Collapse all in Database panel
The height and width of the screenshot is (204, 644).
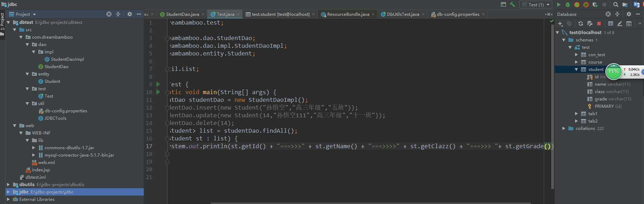[x=617, y=14]
